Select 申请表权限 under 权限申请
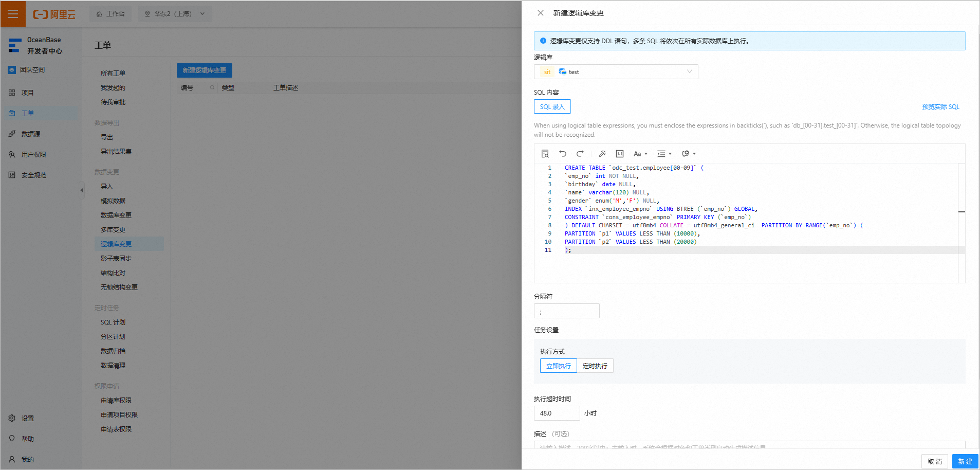The image size is (980, 470). point(116,429)
